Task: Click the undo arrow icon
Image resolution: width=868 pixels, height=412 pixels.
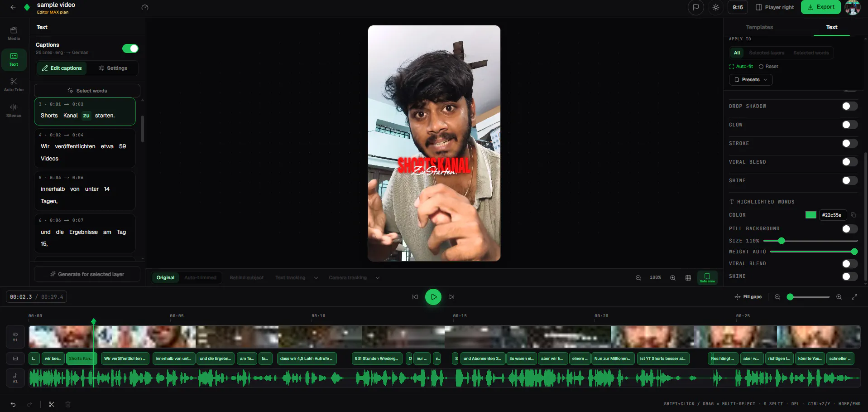Action: coord(13,404)
